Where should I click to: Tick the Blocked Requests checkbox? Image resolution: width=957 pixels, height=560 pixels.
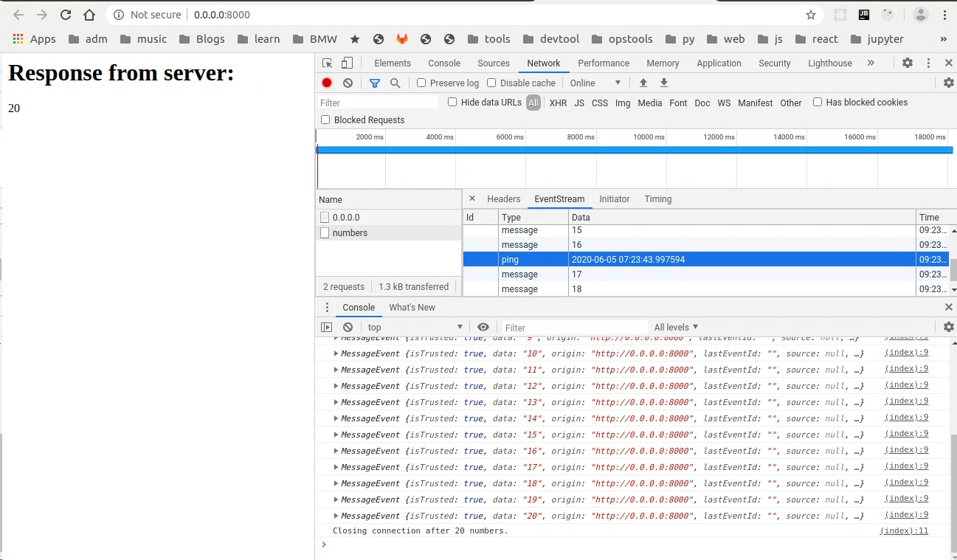pos(325,120)
